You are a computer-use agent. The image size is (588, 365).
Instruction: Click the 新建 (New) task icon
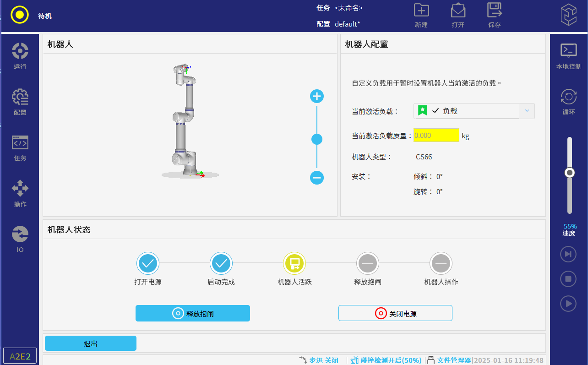[421, 16]
